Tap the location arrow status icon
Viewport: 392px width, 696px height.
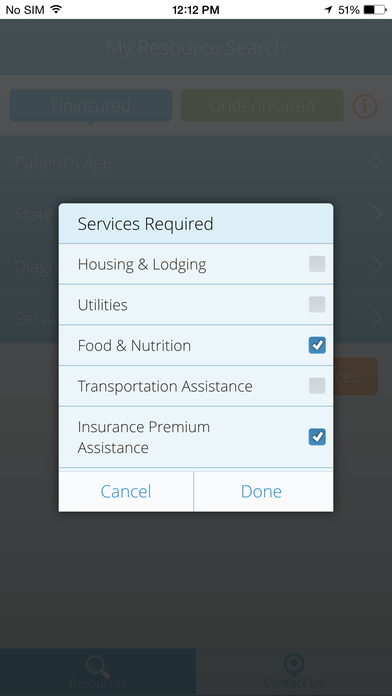pos(329,10)
